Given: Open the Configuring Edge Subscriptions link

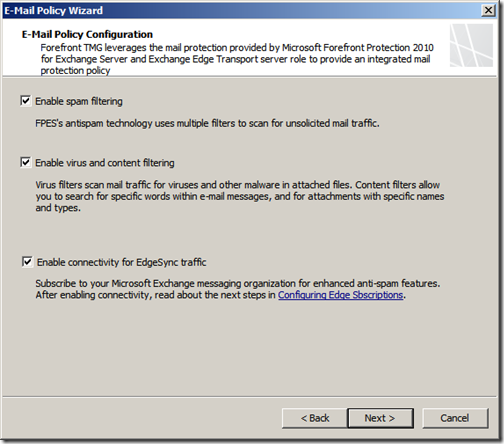Looking at the screenshot, I should pos(341,295).
